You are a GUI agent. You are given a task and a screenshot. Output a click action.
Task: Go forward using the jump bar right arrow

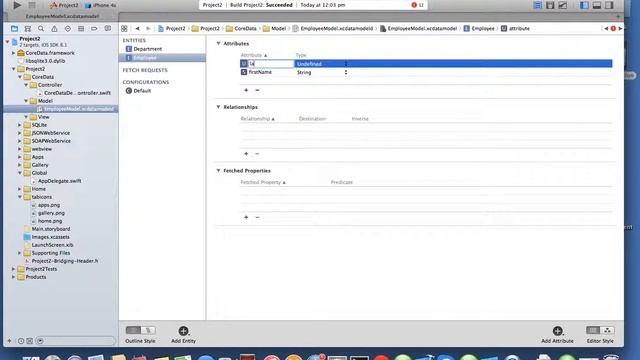(x=148, y=29)
